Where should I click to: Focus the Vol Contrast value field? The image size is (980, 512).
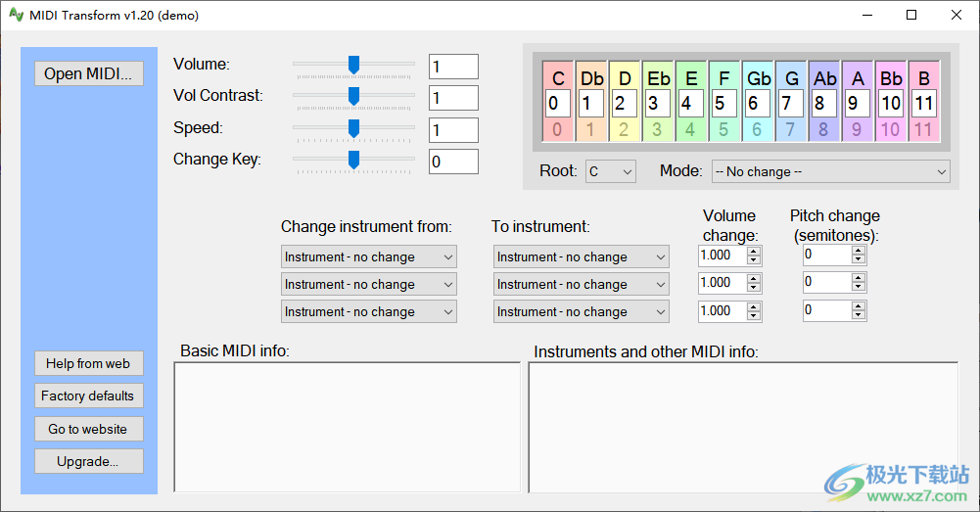[453, 98]
